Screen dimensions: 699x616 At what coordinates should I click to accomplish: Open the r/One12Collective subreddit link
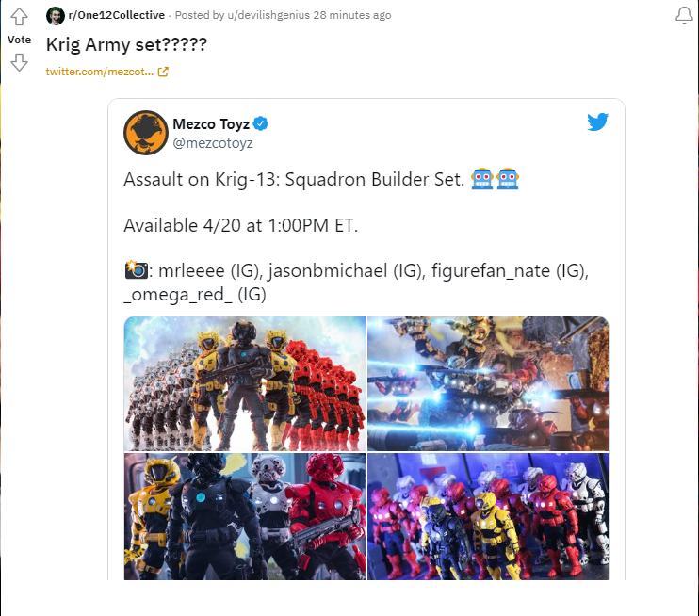(117, 15)
